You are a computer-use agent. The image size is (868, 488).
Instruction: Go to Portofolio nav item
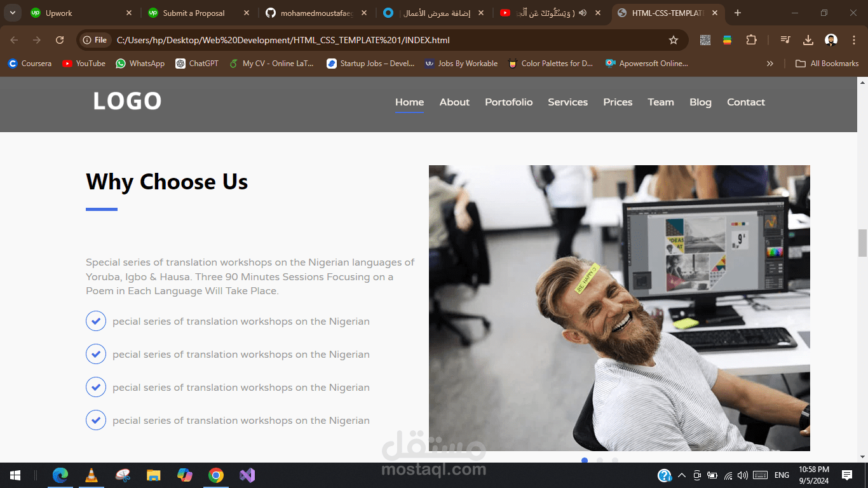coord(509,102)
